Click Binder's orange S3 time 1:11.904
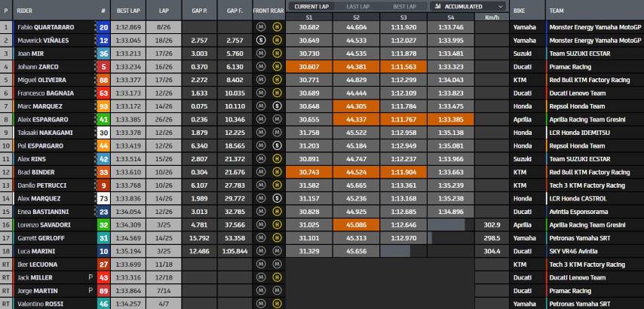Image resolution: width=644 pixels, height=309 pixels. click(403, 172)
